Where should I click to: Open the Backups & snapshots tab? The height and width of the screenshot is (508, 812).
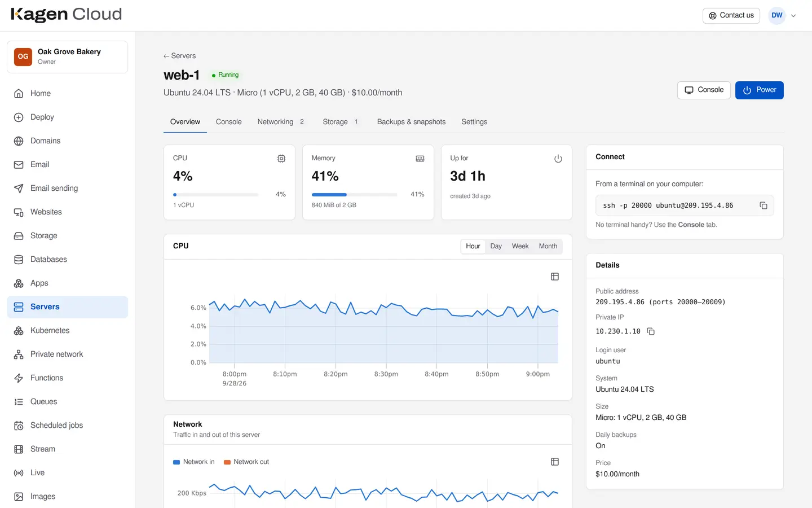[412, 122]
